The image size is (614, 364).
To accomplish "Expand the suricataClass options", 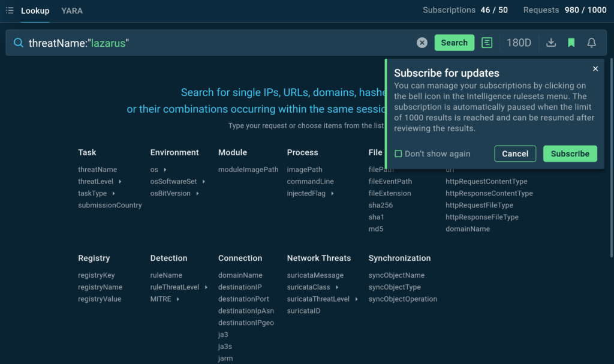I will click(x=336, y=287).
